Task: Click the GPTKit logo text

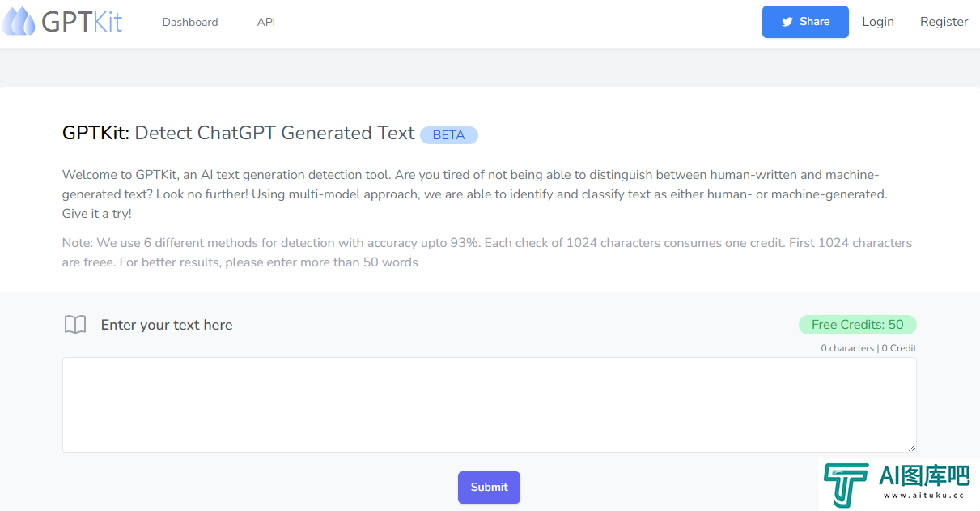Action: (x=82, y=22)
